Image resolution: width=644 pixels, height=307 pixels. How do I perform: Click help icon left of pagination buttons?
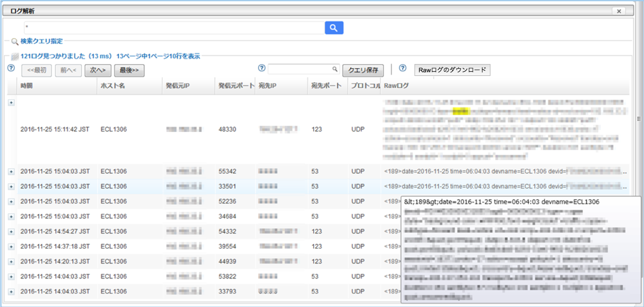tap(11, 68)
